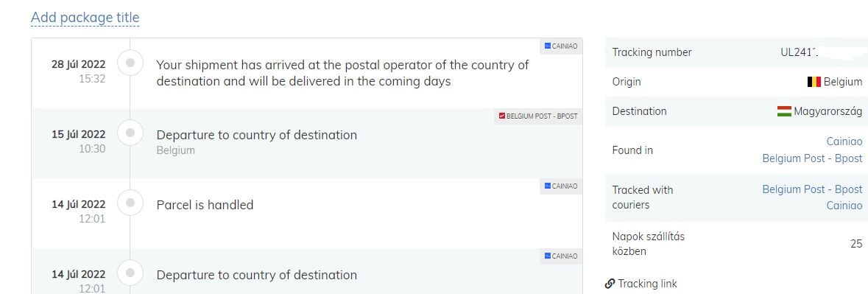Click the Belgium Post - Bpost badge on 15 Júl event
Screen dimensions: 868x294
coord(538,116)
